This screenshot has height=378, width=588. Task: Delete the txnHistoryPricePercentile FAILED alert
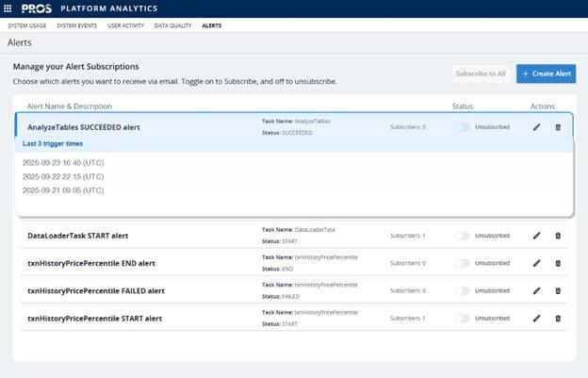click(558, 290)
